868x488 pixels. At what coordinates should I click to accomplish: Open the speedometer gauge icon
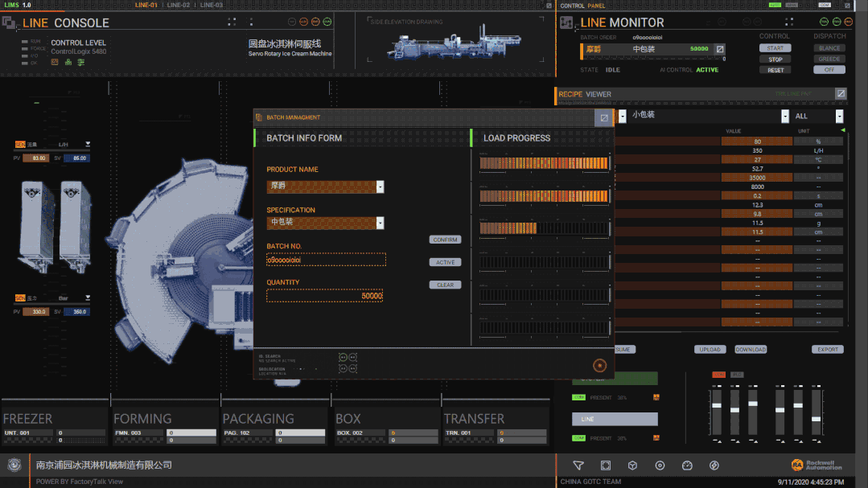pos(688,465)
